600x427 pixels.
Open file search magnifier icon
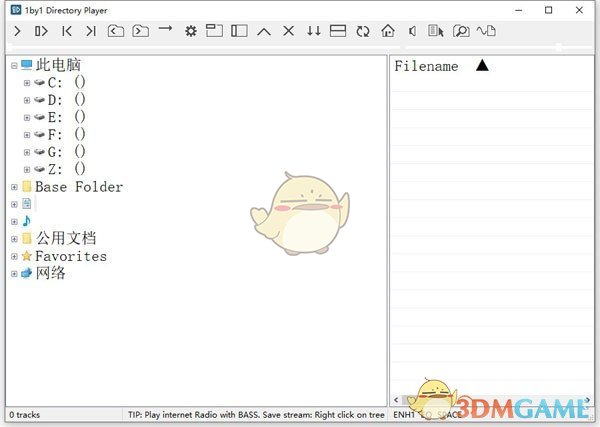coord(461,31)
